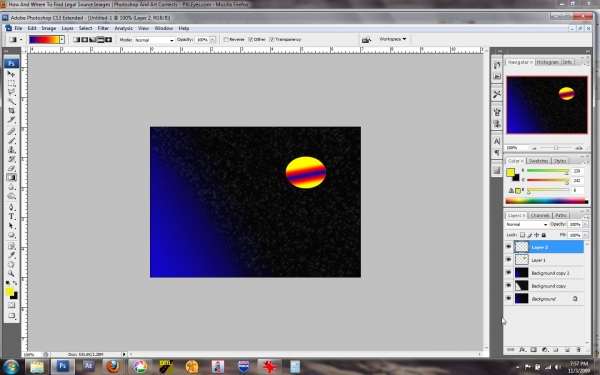Toggle the Dither checkbox
This screenshot has width=600, height=375.
[250, 39]
